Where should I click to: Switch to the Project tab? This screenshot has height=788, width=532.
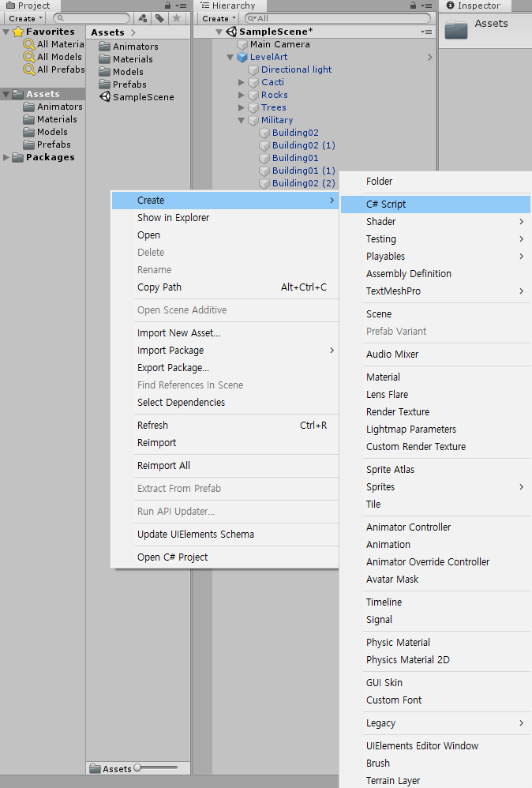tap(29, 6)
